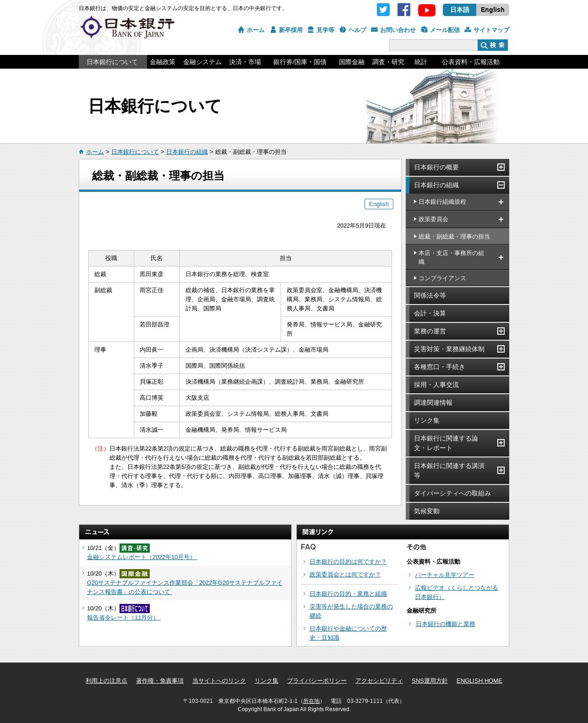Click the 見学等 building icon

tap(311, 30)
